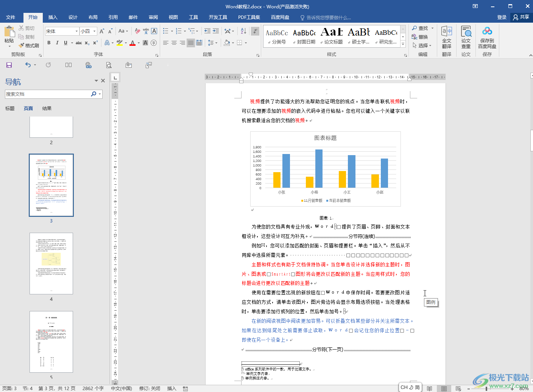Click the Undo arrow icon
The width and height of the screenshot is (533, 392).
click(28, 65)
